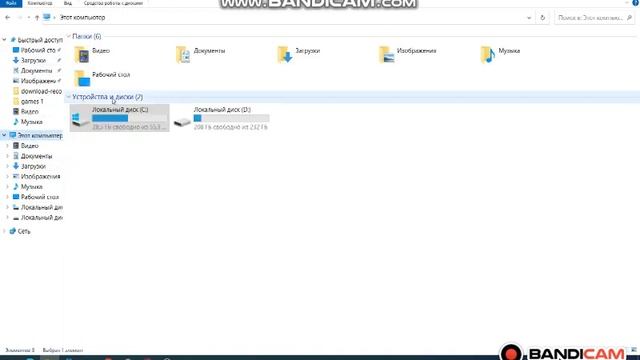The width and height of the screenshot is (640, 360).
Task: Click the Сеть network icon in sidebar
Action: click(x=13, y=231)
